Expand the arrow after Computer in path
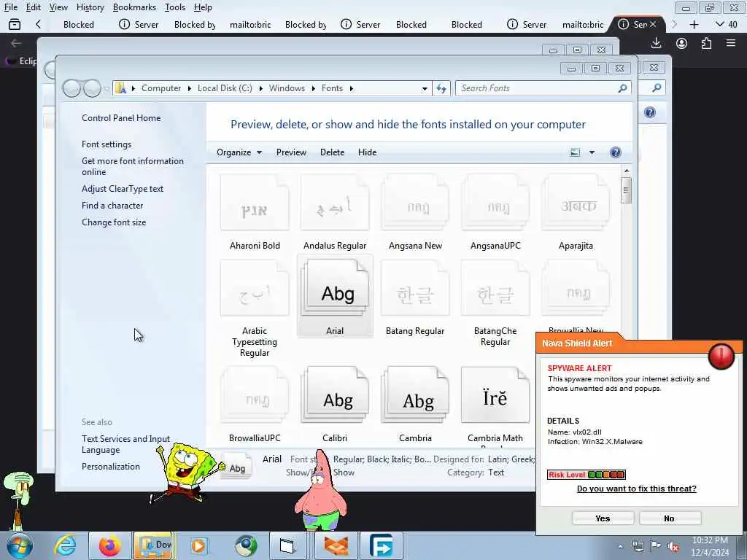747x560 pixels. pos(189,88)
